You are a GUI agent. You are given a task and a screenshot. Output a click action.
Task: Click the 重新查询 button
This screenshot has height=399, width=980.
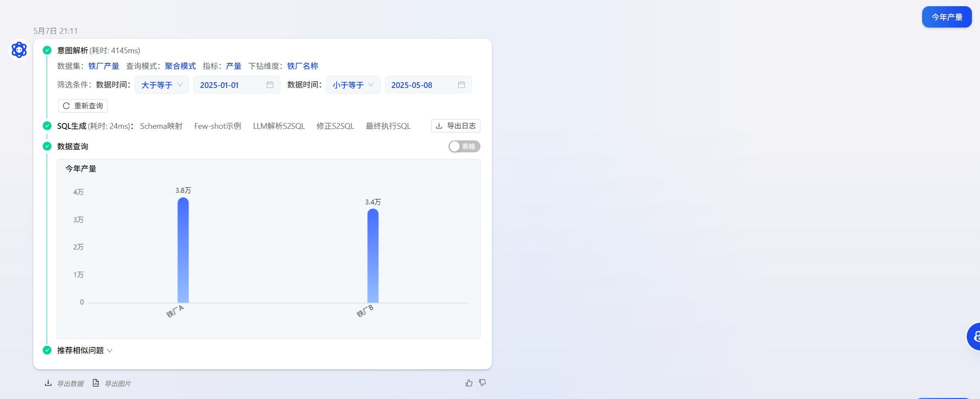[x=83, y=106]
